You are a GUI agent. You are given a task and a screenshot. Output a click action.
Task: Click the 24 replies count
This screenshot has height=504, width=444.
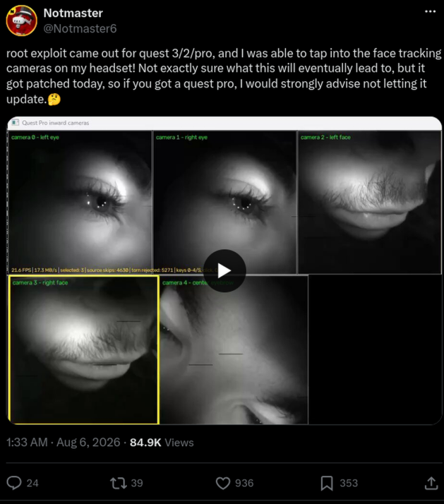32,483
